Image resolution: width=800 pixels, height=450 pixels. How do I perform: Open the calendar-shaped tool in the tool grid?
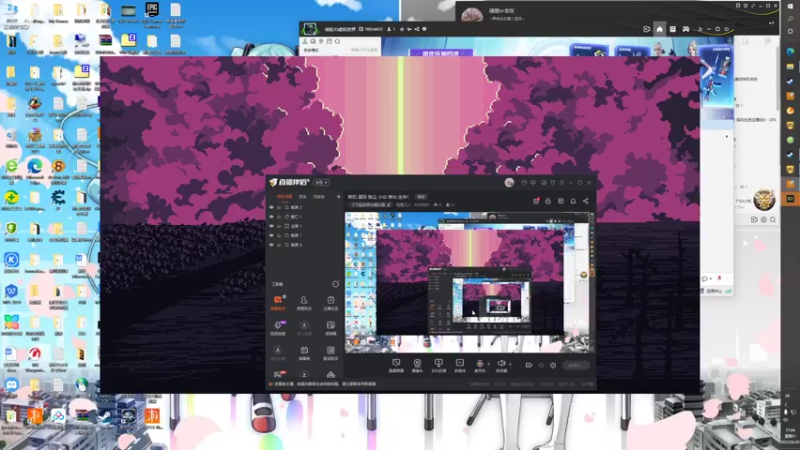coord(304,353)
